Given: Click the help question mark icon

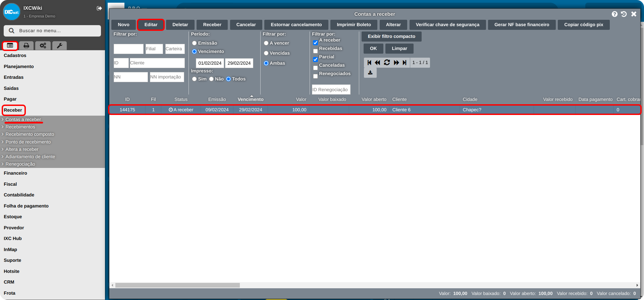Looking at the screenshot, I should click(x=614, y=14).
